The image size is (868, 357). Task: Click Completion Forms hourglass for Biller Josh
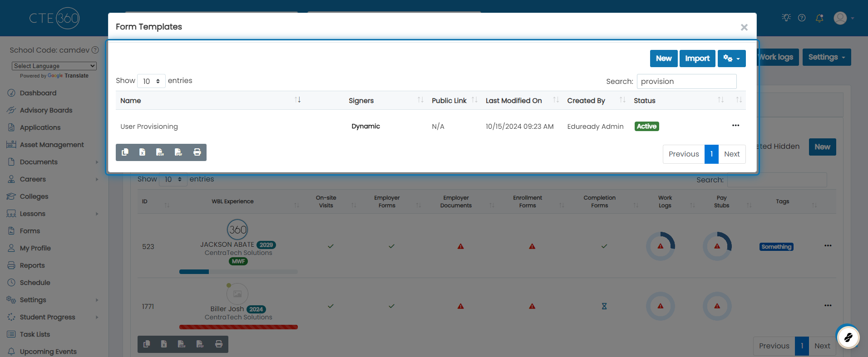(604, 306)
